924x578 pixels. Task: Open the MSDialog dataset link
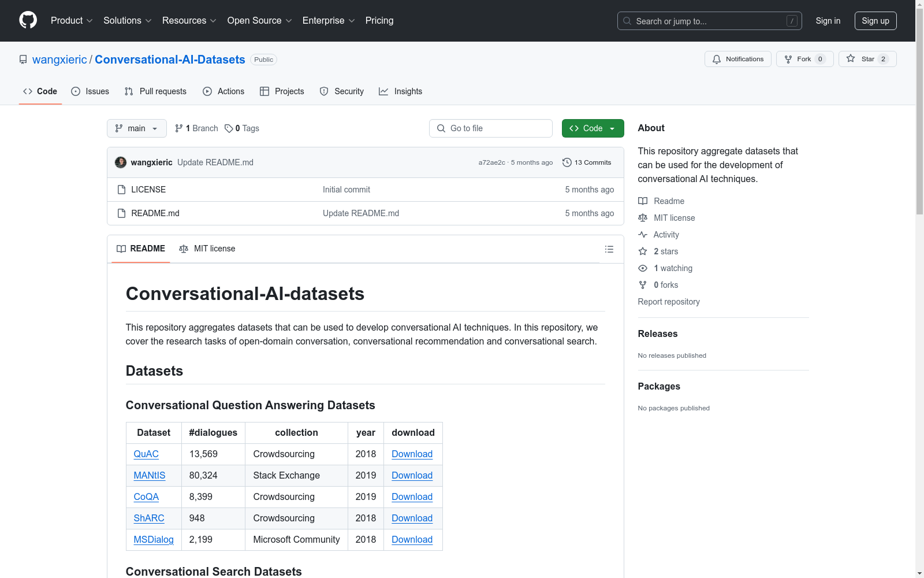[x=154, y=540]
